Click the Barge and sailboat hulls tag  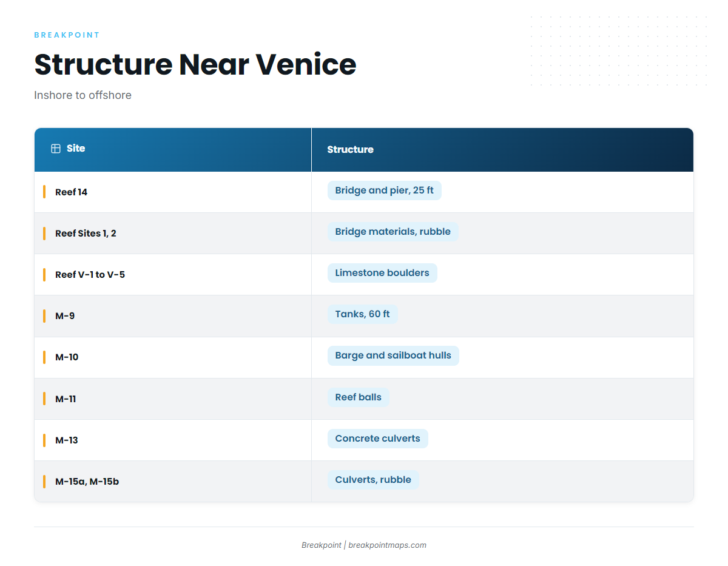(393, 355)
